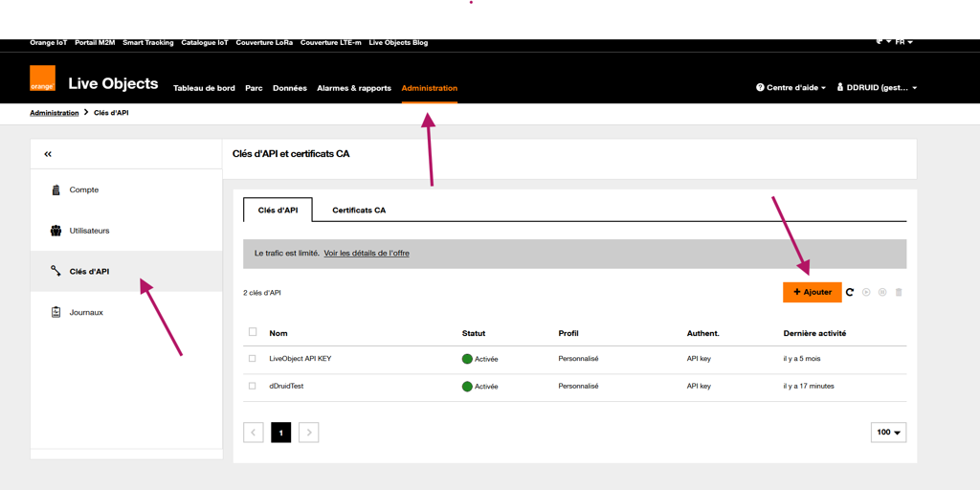This screenshot has height=490, width=980.
Task: Select page 1 in pagination
Action: (x=281, y=433)
